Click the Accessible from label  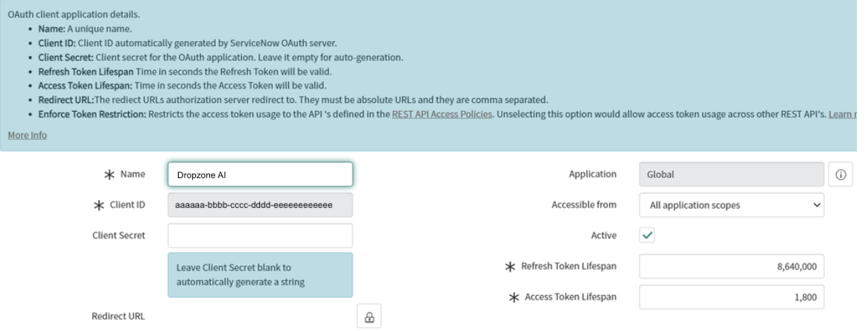(x=584, y=205)
